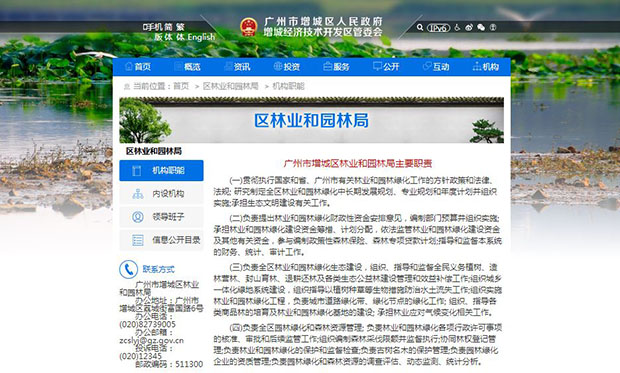The width and height of the screenshot is (620, 373).
Task: Click 首页 in the breadcrumb
Action: [181, 86]
